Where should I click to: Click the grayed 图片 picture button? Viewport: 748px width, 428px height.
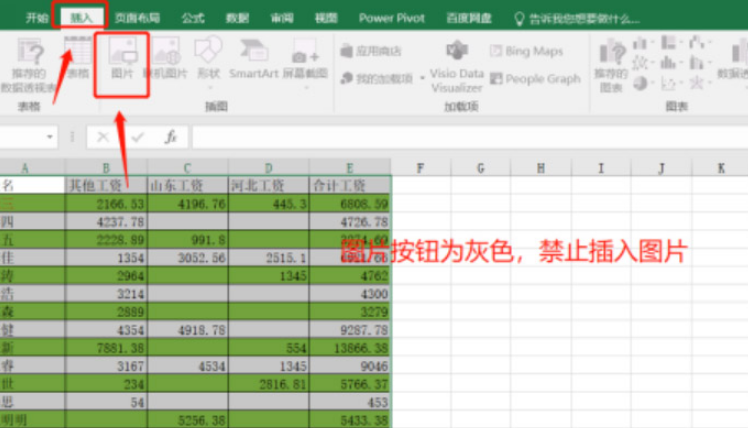pyautogui.click(x=122, y=57)
